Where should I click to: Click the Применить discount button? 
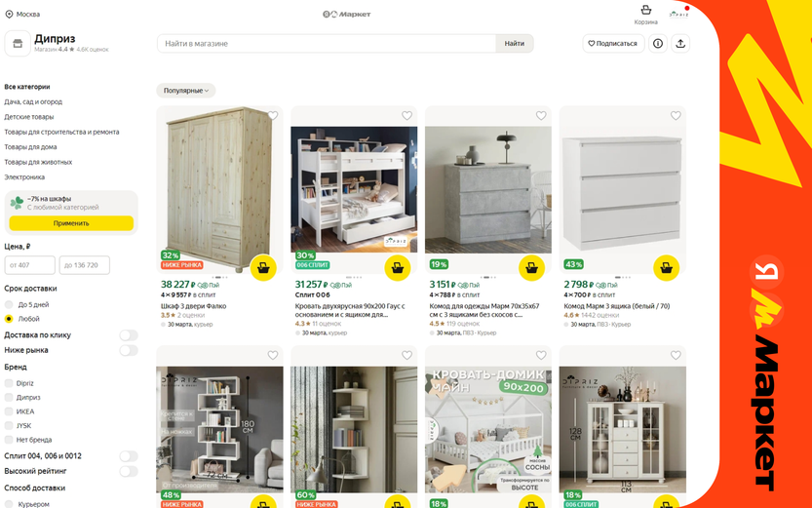(71, 223)
